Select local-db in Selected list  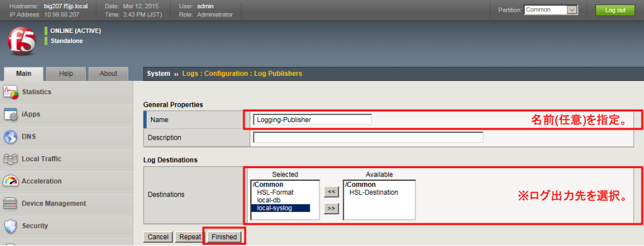(x=269, y=200)
